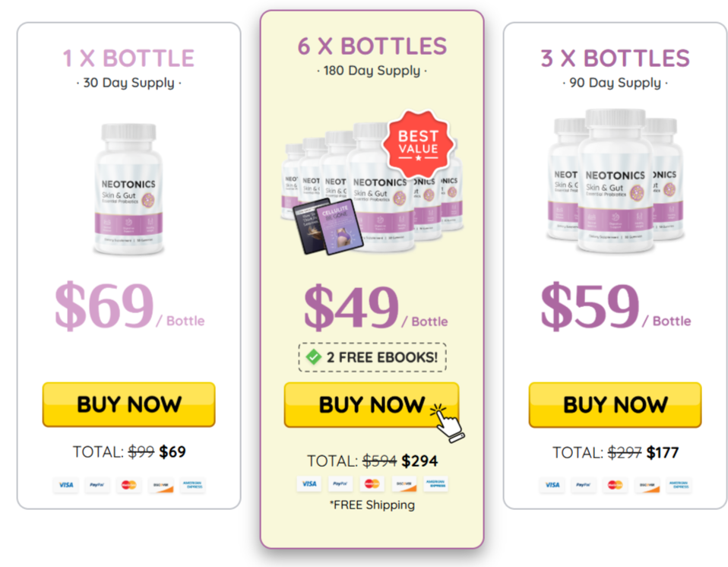Click BUY NOW under 1 X Bottle

coord(128,404)
